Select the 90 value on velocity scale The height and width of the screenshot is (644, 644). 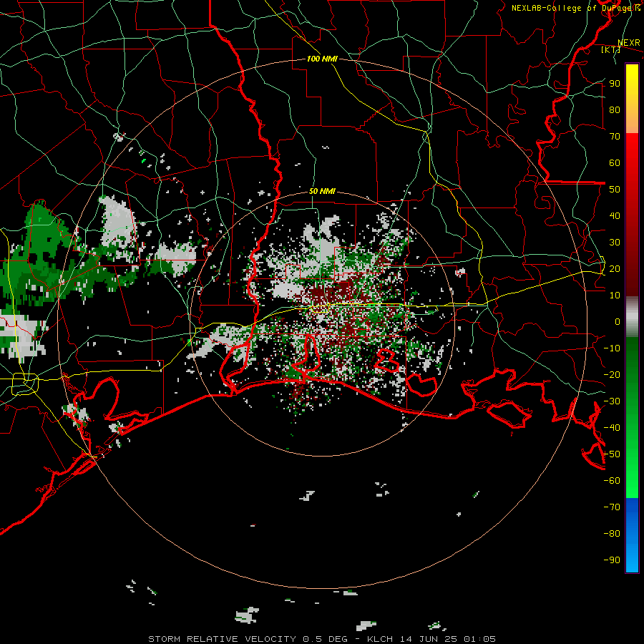coord(615,84)
